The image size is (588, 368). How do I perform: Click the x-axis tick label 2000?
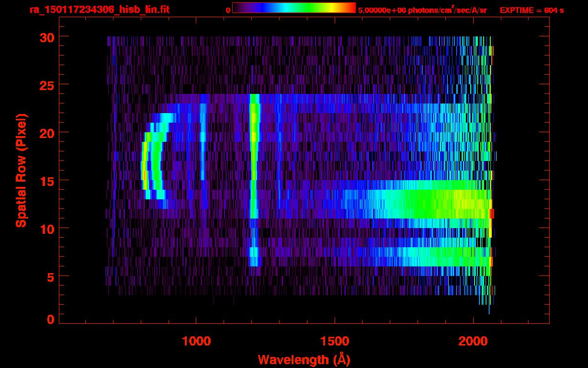473,341
